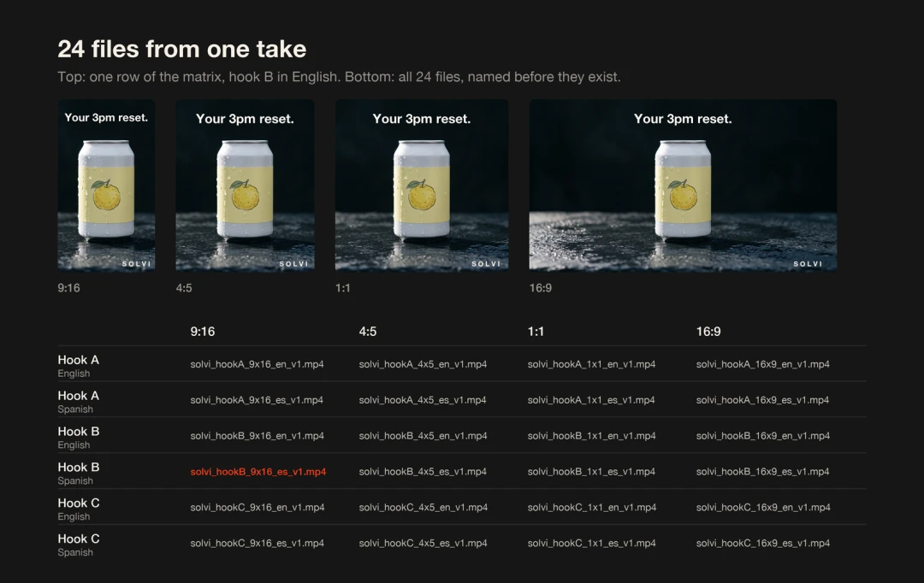
Task: Click the Hook A Spanish row label
Action: [79, 402]
